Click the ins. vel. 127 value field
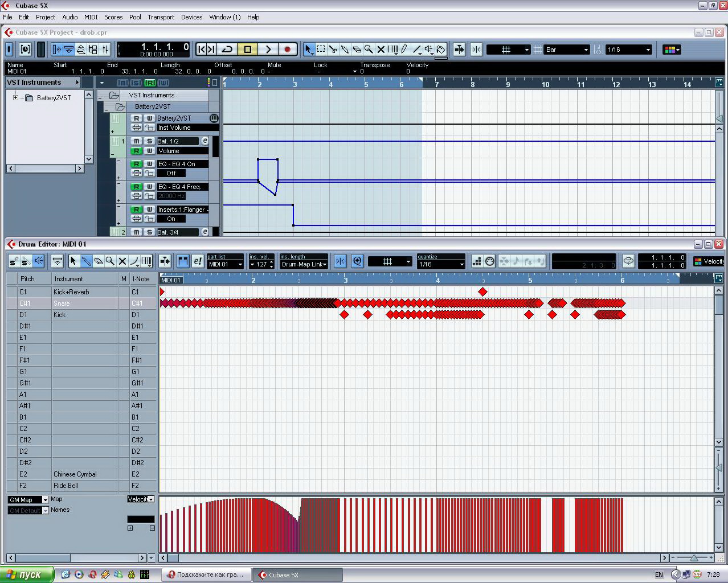 tap(261, 264)
